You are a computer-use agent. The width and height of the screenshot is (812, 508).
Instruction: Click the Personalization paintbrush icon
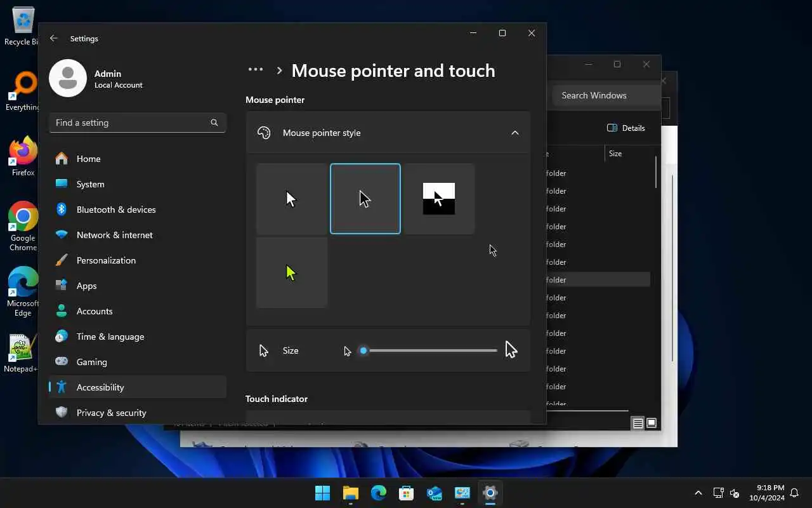coord(62,260)
